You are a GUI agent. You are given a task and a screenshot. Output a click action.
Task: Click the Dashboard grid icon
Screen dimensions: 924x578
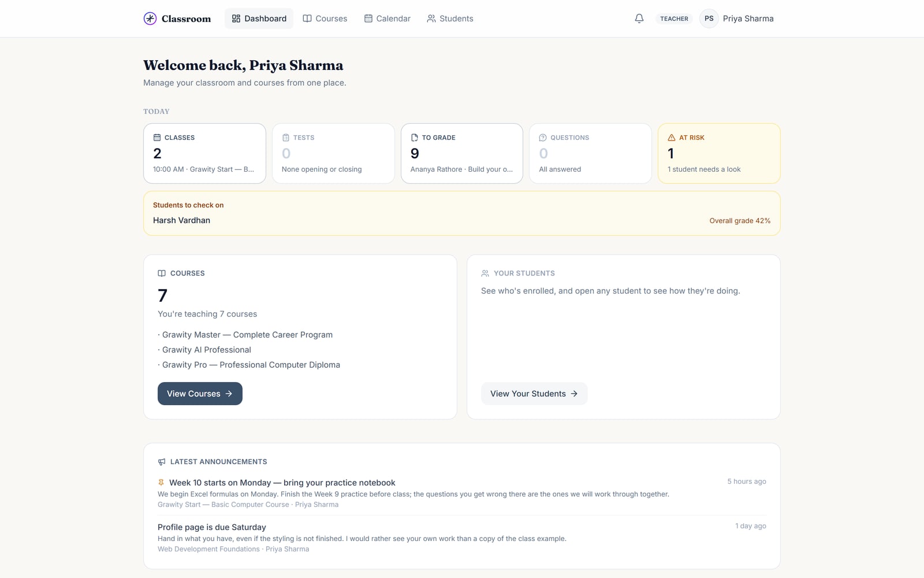point(236,18)
